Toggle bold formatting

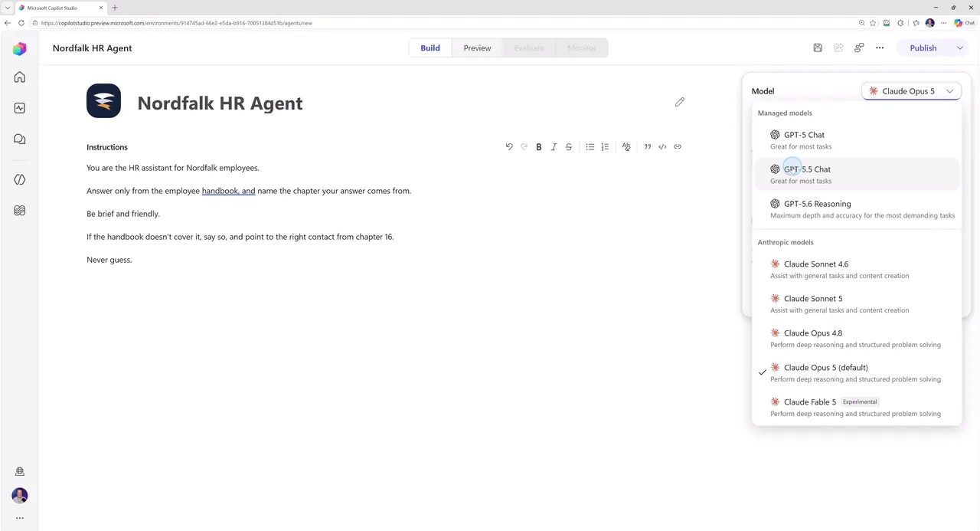point(539,146)
